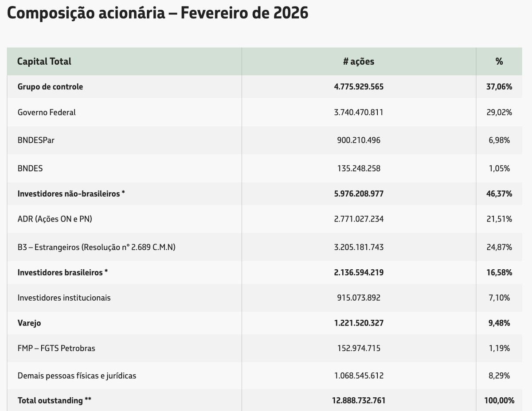Click the "BNDES" table row
532x411 pixels.
click(29, 168)
